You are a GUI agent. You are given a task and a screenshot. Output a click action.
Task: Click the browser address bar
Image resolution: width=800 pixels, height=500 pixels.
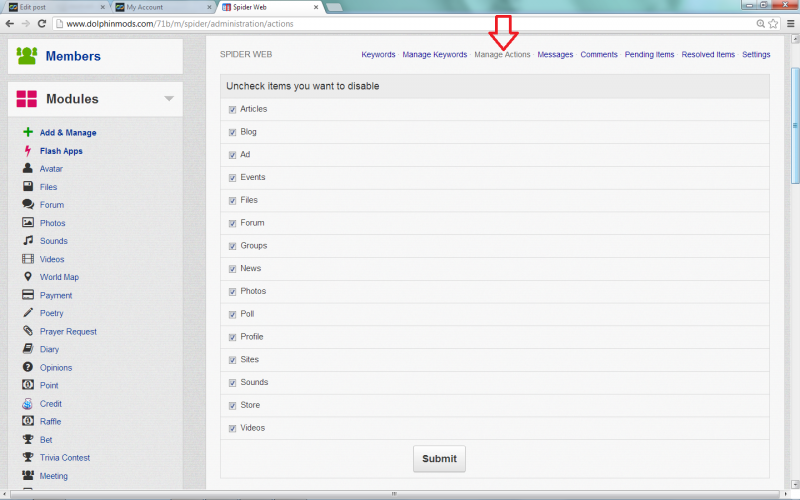coord(403,23)
